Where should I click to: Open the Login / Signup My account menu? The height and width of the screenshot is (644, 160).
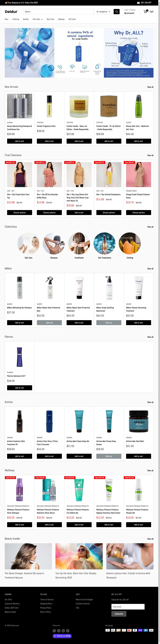130,11
